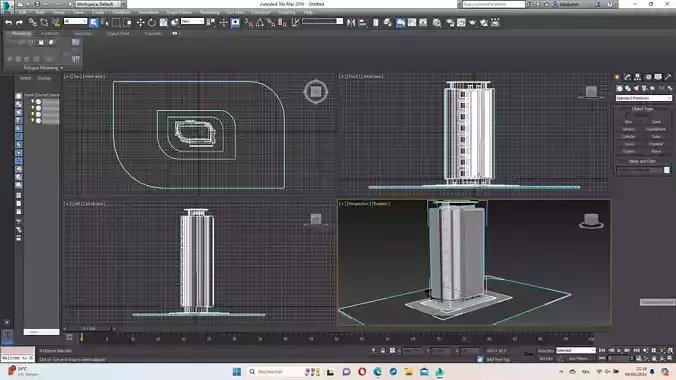Viewport: 676px width, 380px height.
Task: Choose Rectangular Selection Region tool
Action: click(116, 22)
